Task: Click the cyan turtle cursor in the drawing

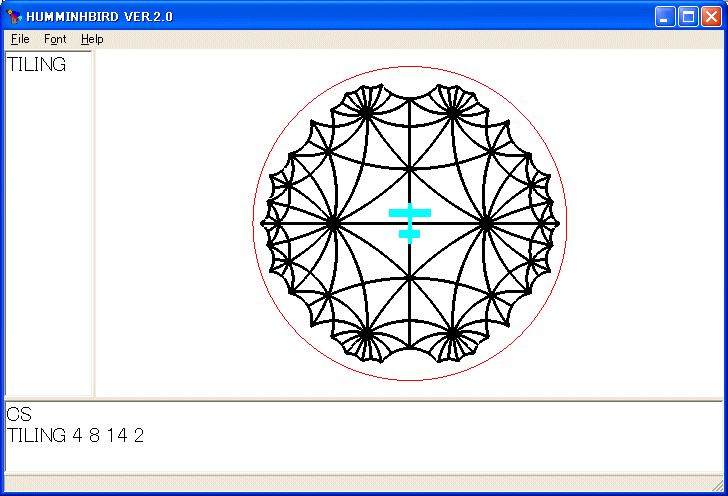Action: point(410,223)
